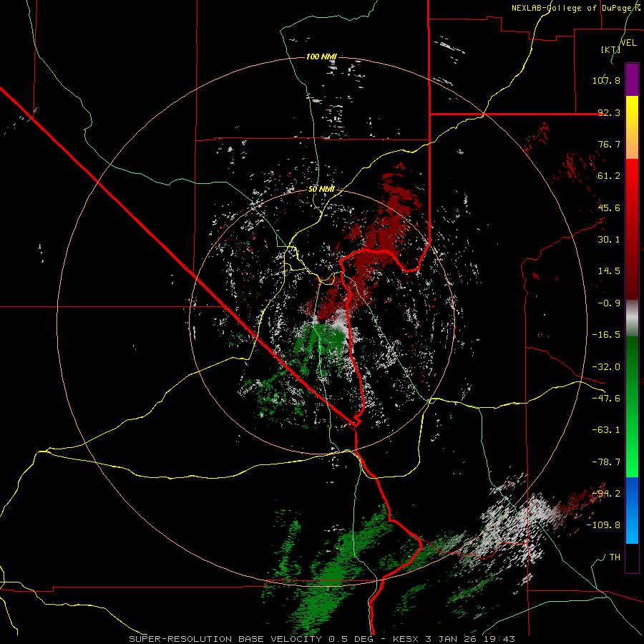
Task: Select the 92.3 velocity scale value
Action: (x=609, y=112)
